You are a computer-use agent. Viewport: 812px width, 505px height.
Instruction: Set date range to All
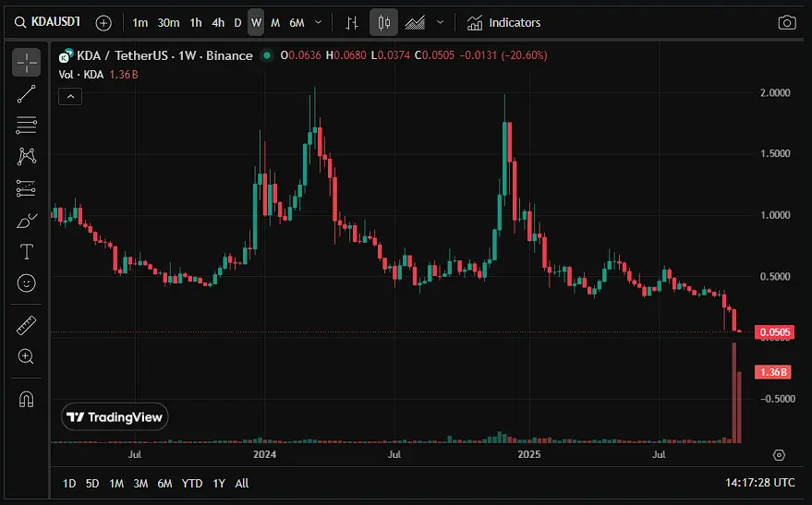(x=242, y=483)
